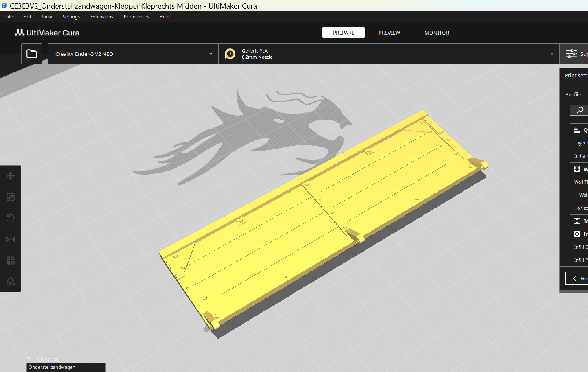Open the File menu

(9, 17)
